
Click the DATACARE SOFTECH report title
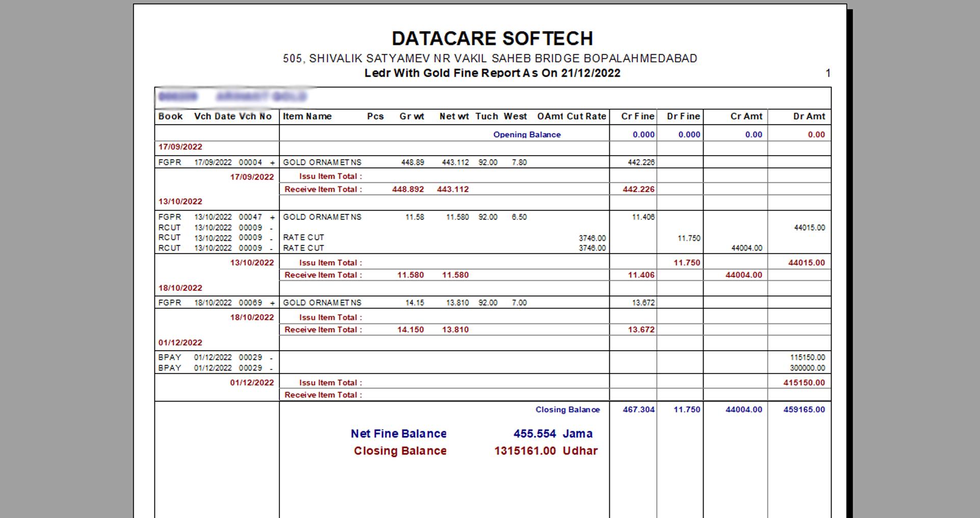tap(492, 39)
